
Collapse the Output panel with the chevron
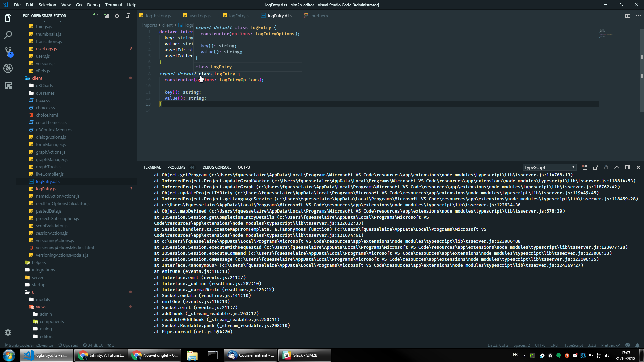[616, 167]
